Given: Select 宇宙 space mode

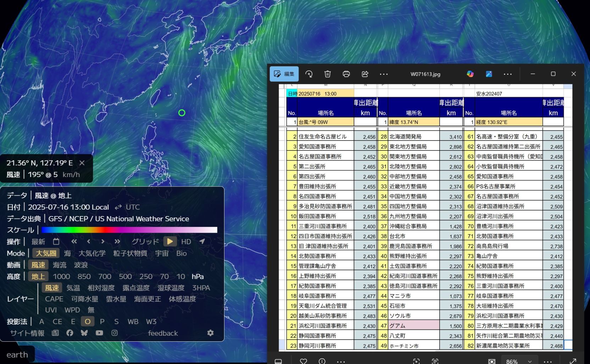Looking at the screenshot, I should [162, 253].
